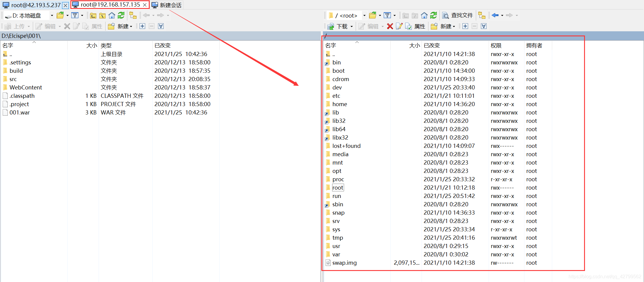Refresh the local panel listing
Screen dimensions: 644x282
click(x=121, y=15)
